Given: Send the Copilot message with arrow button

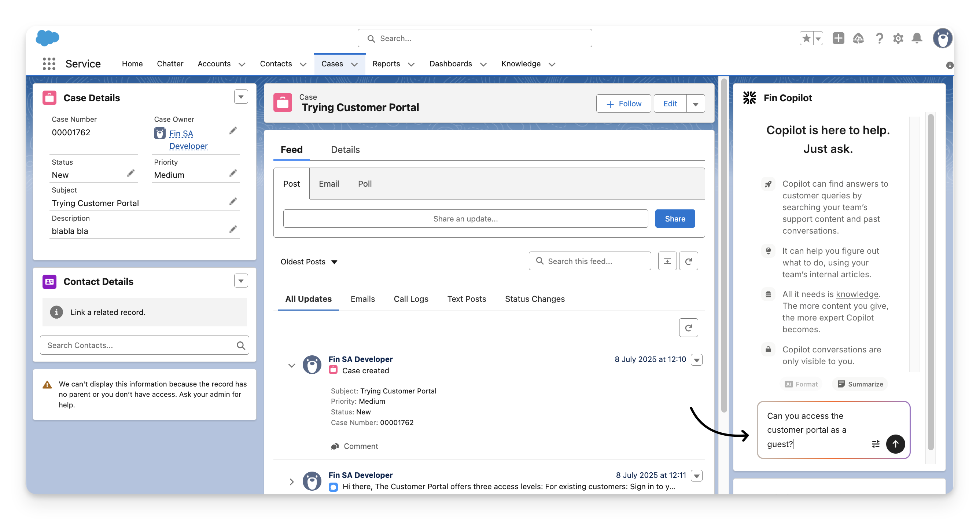Looking at the screenshot, I should coord(895,444).
